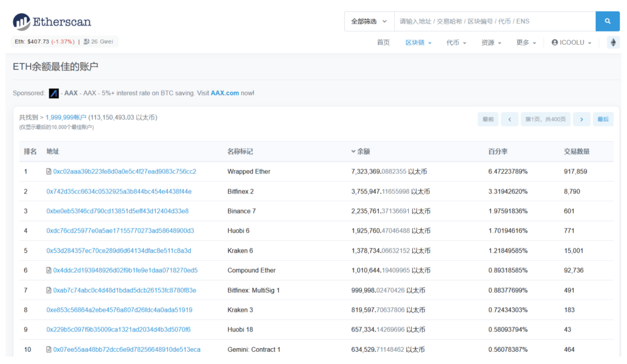Click the 地址 column header
The height and width of the screenshot is (364, 627).
53,152
